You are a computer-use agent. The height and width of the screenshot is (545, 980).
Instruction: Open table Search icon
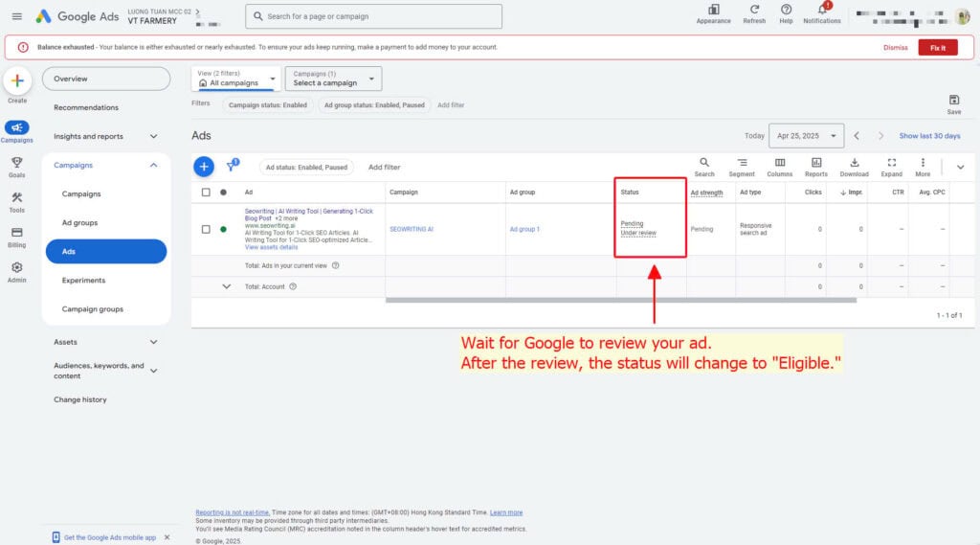pos(704,163)
